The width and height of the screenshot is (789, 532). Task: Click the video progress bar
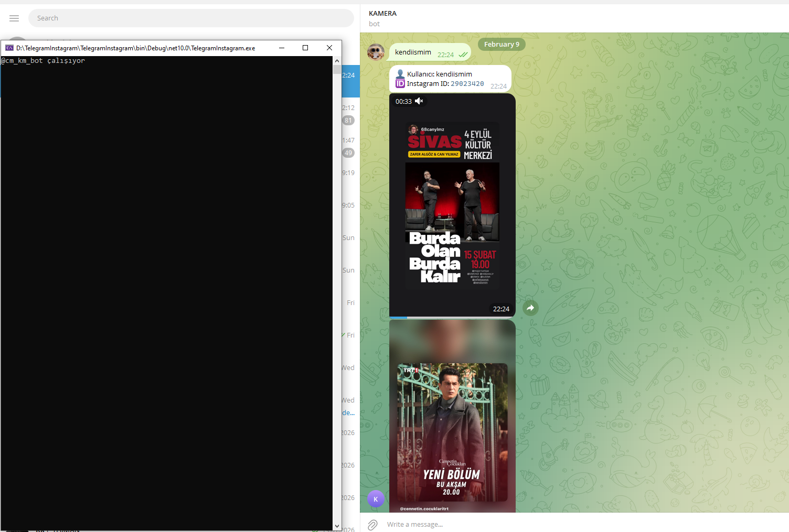pyautogui.click(x=452, y=317)
